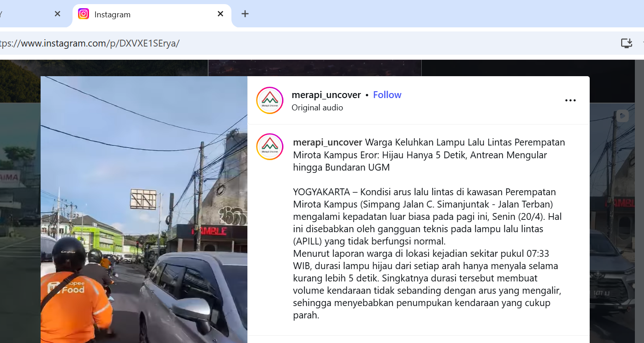Open a new browser tab
The width and height of the screenshot is (644, 343).
point(245,14)
